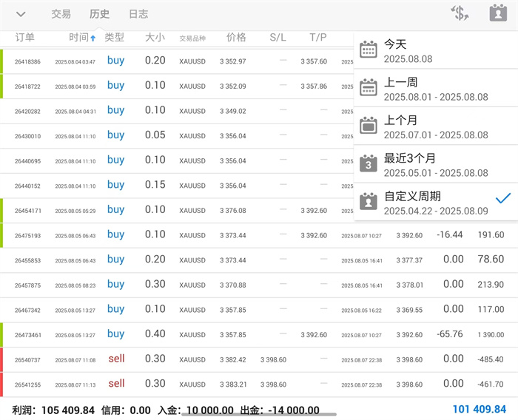This screenshot has height=420, width=518.
Task: Select the 最近3个月 period option
Action: coord(436,164)
